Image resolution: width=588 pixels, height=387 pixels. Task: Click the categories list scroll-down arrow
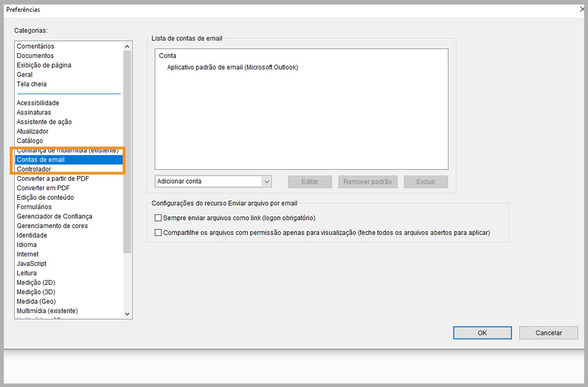pyautogui.click(x=127, y=314)
